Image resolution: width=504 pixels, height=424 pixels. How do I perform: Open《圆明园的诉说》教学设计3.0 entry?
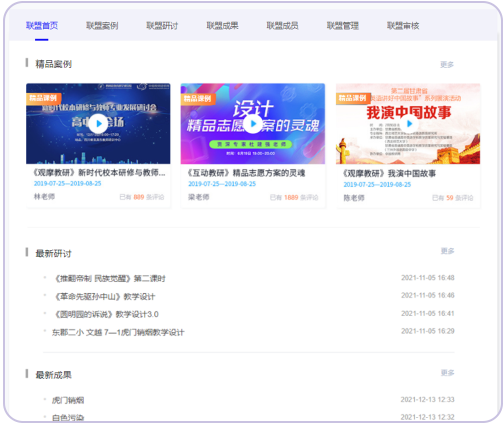coord(107,314)
